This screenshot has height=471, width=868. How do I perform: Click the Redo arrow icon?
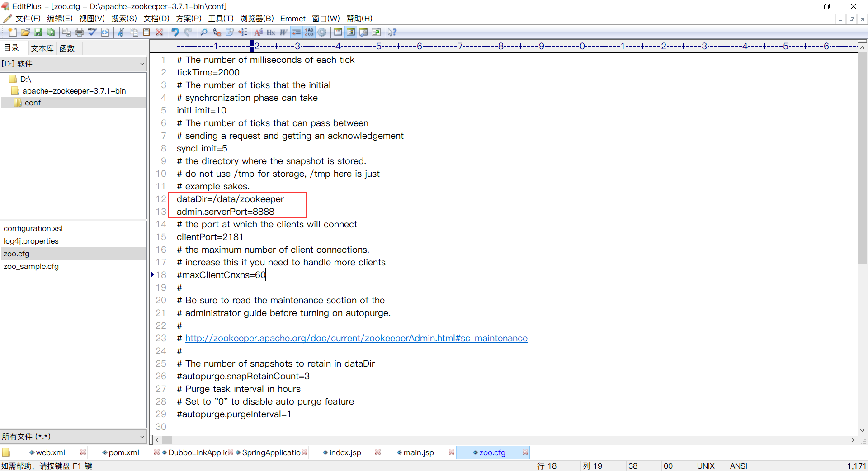pyautogui.click(x=188, y=32)
